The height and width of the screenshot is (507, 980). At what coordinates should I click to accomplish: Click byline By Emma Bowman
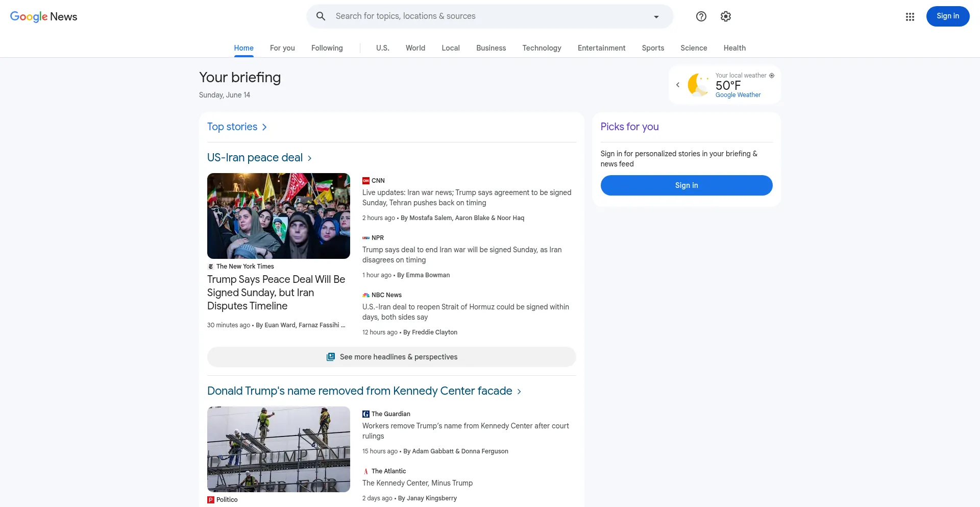[x=424, y=275]
